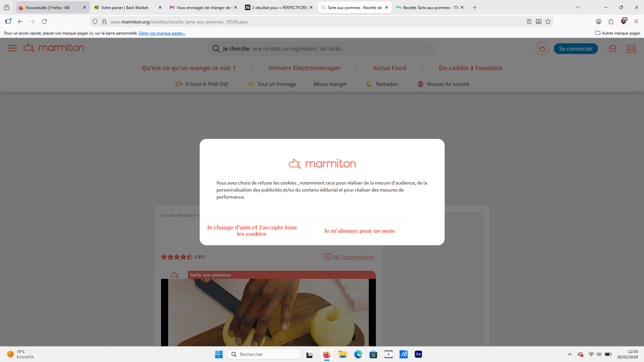Toggle reader view icon in address bar

529,22
